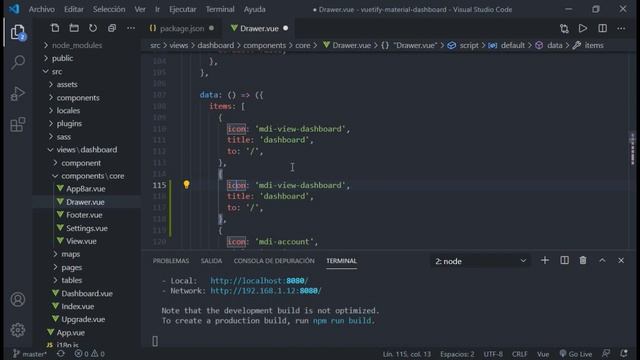Viewport: 640px width, 360px height.
Task: Close the terminal panel
Action: 621,260
